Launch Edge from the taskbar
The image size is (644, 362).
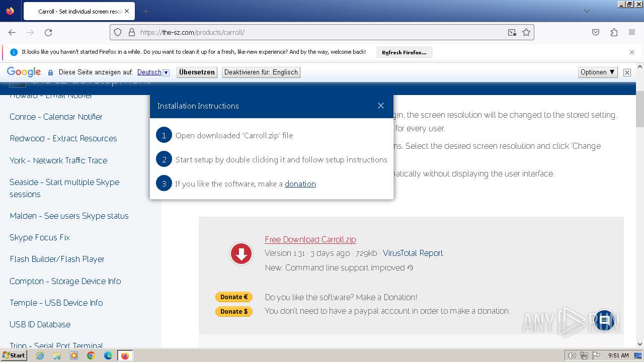click(x=108, y=355)
